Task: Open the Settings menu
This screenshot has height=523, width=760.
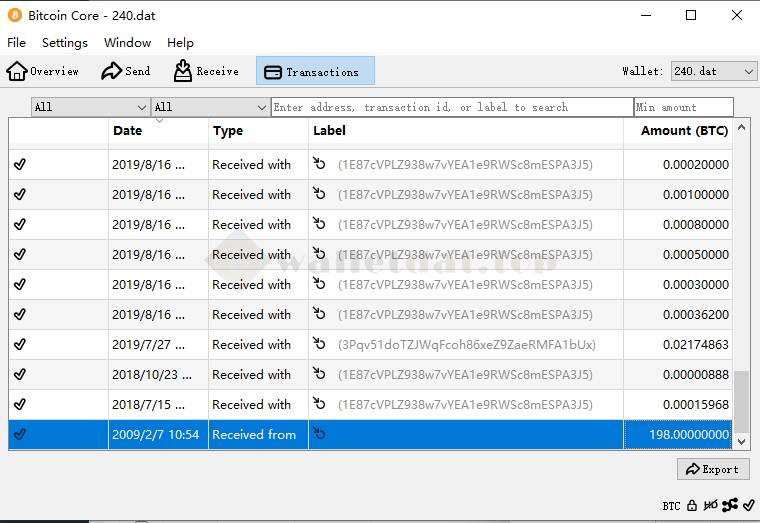Action: coord(65,43)
